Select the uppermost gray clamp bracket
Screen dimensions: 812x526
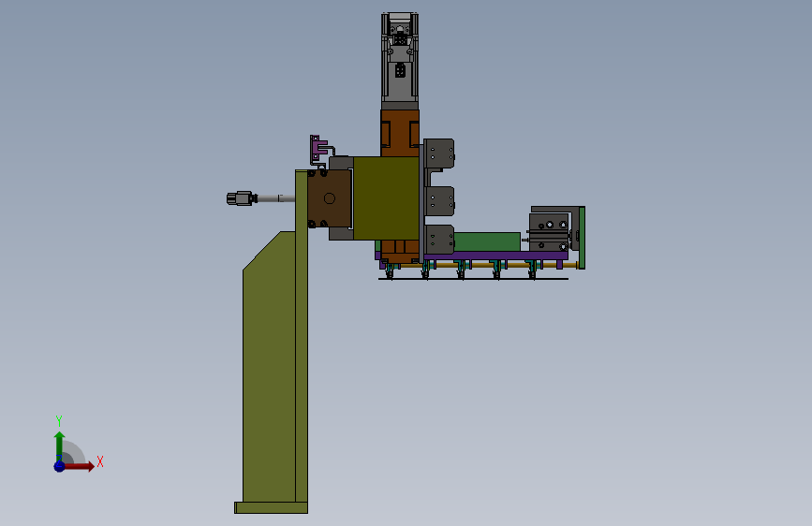pyautogui.click(x=439, y=153)
